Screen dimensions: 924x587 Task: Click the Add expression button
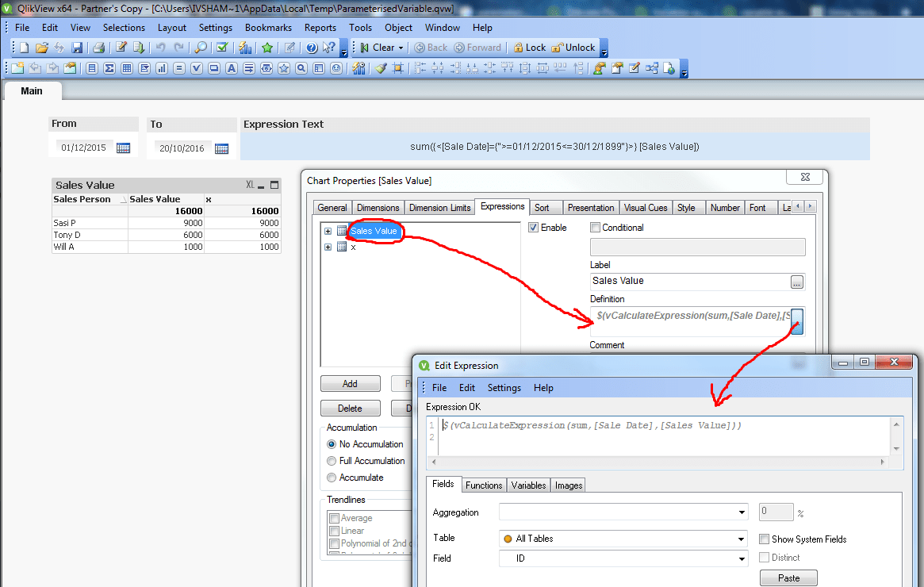click(350, 384)
